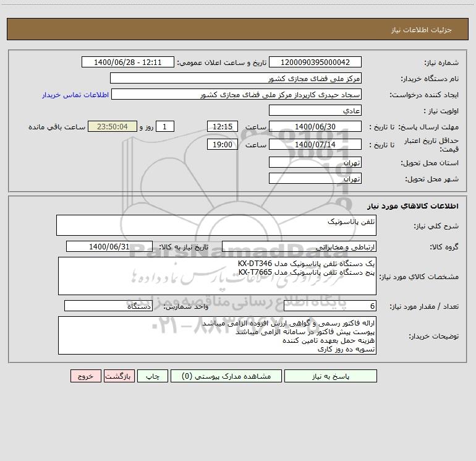Click the 'واحد شمارش:' label
The image size is (476, 461).
tap(186, 306)
